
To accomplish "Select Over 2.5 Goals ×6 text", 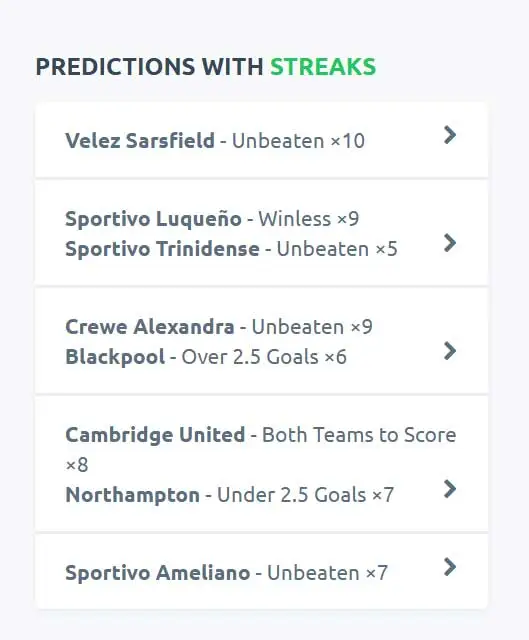I will coord(264,357).
